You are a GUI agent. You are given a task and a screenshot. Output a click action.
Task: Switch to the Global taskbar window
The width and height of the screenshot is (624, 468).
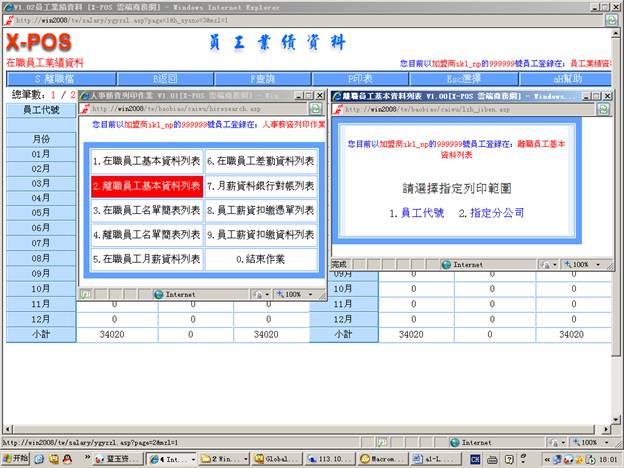[x=272, y=458]
